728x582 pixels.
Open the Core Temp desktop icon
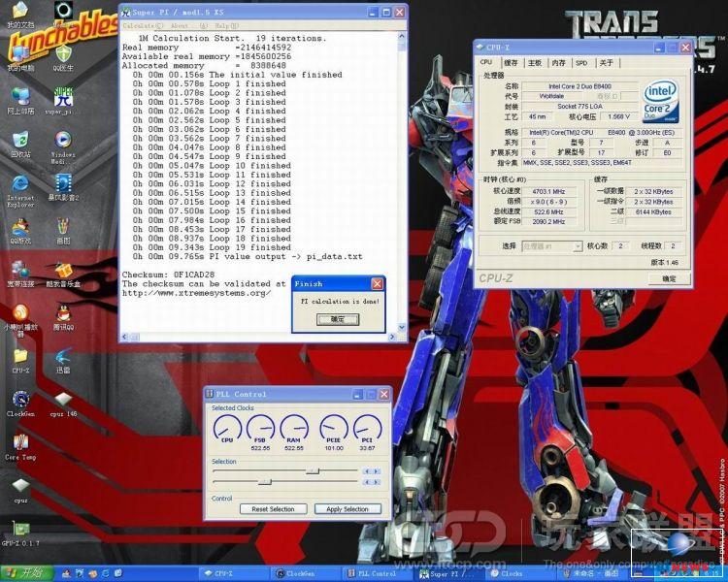coord(20,447)
